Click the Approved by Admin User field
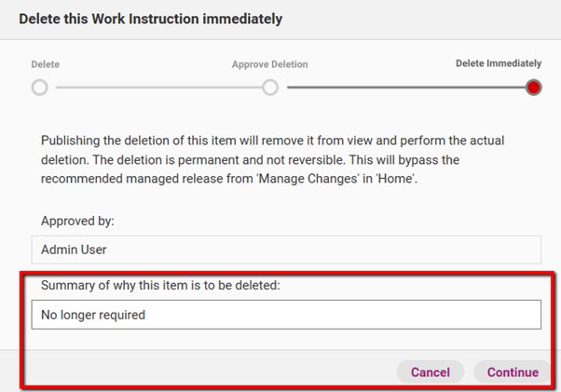 tap(286, 250)
